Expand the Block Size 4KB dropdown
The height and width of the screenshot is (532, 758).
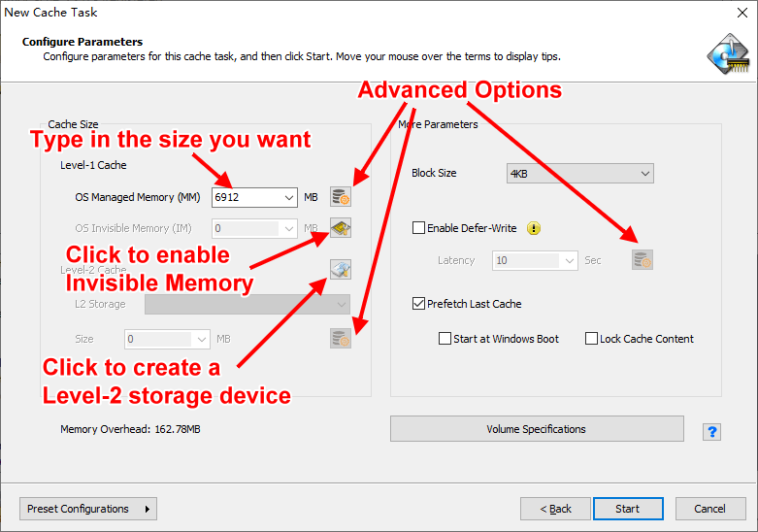[580, 173]
